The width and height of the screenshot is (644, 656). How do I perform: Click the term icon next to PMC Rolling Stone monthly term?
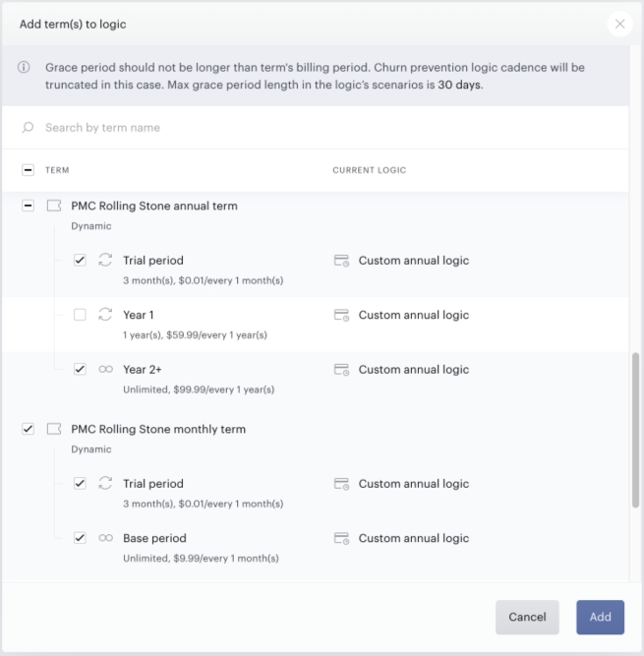click(54, 429)
